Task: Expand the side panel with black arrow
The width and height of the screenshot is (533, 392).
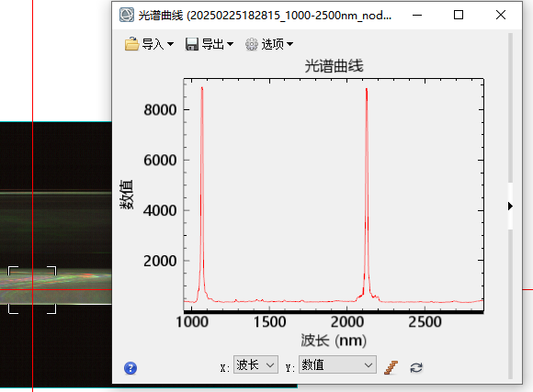Action: tap(510, 207)
